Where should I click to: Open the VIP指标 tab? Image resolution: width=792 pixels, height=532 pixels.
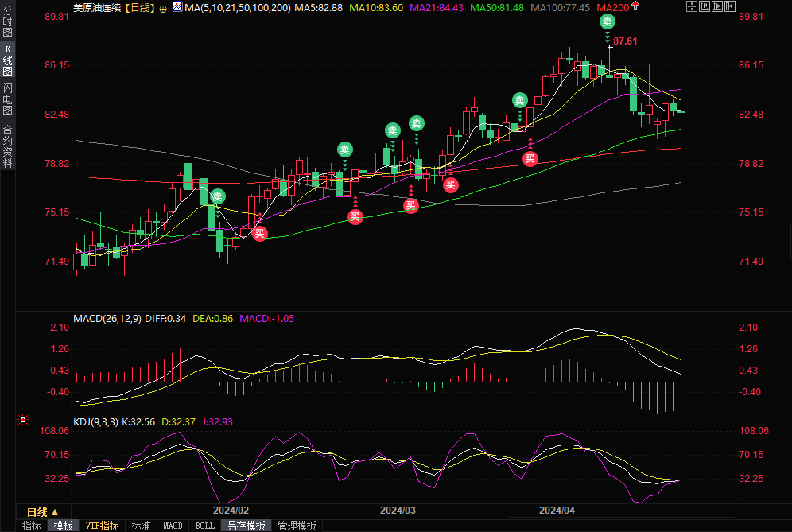[102, 526]
